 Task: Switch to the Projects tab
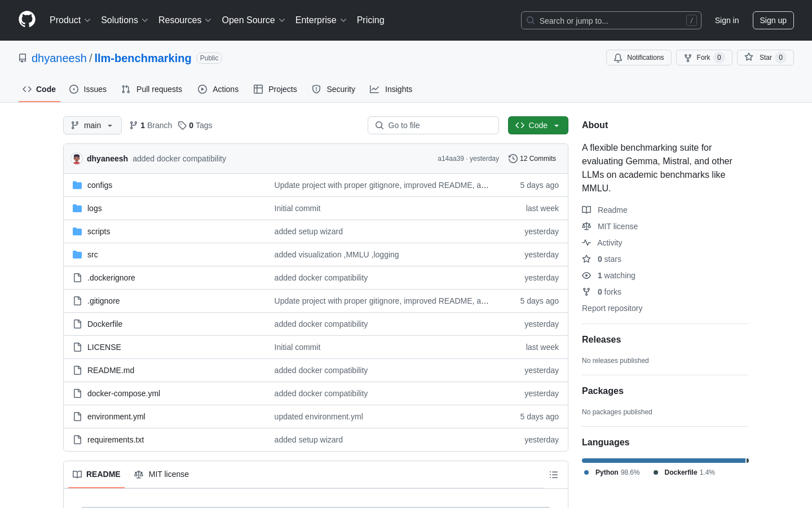275,89
